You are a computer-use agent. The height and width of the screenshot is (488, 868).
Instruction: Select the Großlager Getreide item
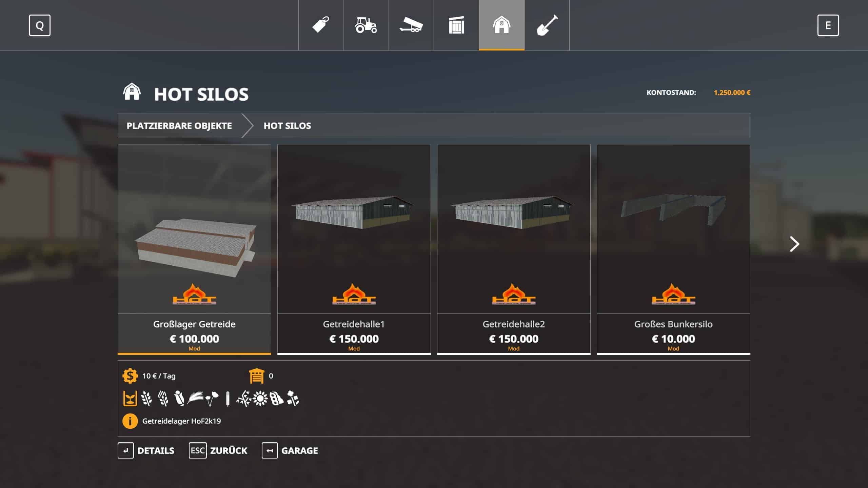(x=194, y=249)
